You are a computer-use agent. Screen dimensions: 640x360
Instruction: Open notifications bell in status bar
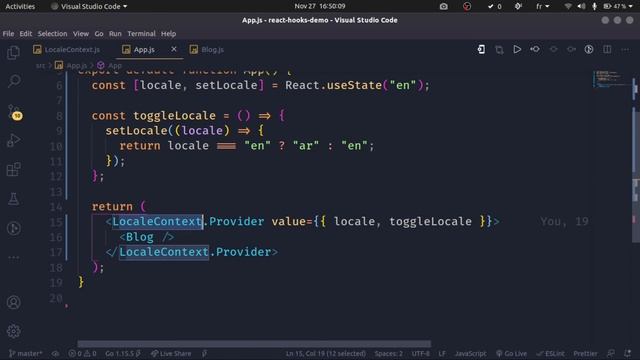(627, 353)
